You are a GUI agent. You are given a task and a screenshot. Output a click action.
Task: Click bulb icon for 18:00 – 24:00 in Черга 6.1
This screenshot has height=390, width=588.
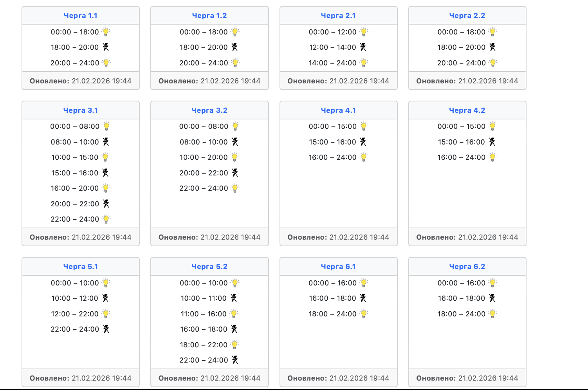[364, 314]
